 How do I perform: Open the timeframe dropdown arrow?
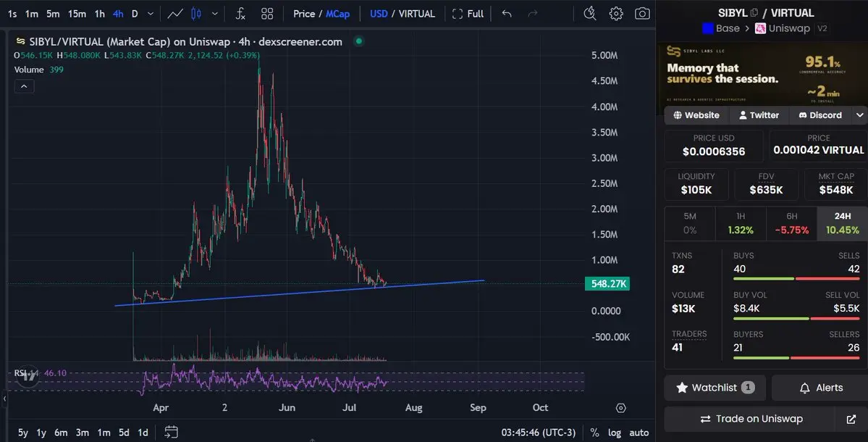(x=150, y=14)
